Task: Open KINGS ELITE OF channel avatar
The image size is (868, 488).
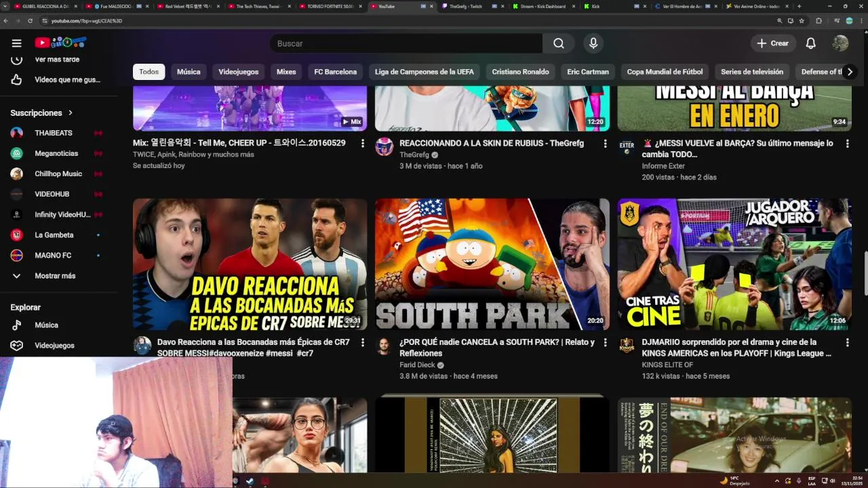Action: [x=627, y=346]
